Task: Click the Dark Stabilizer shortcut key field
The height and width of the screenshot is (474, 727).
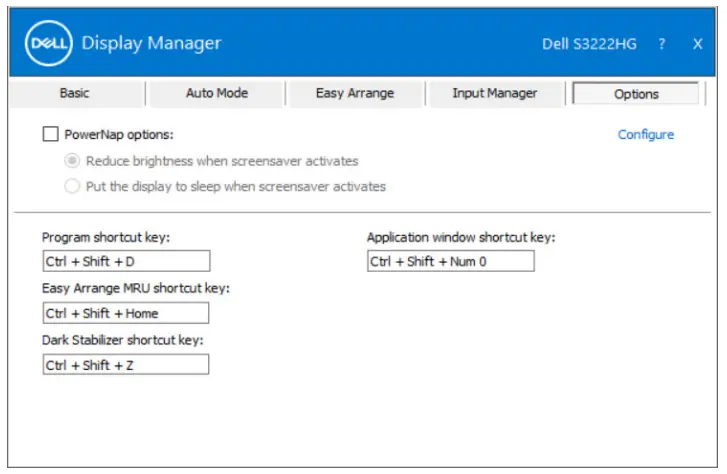Action: click(126, 365)
